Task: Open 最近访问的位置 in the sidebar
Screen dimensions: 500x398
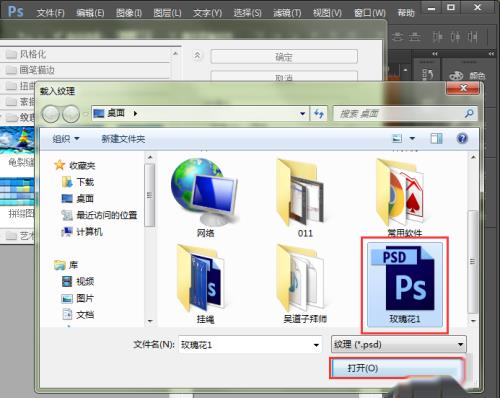Action: (x=99, y=215)
